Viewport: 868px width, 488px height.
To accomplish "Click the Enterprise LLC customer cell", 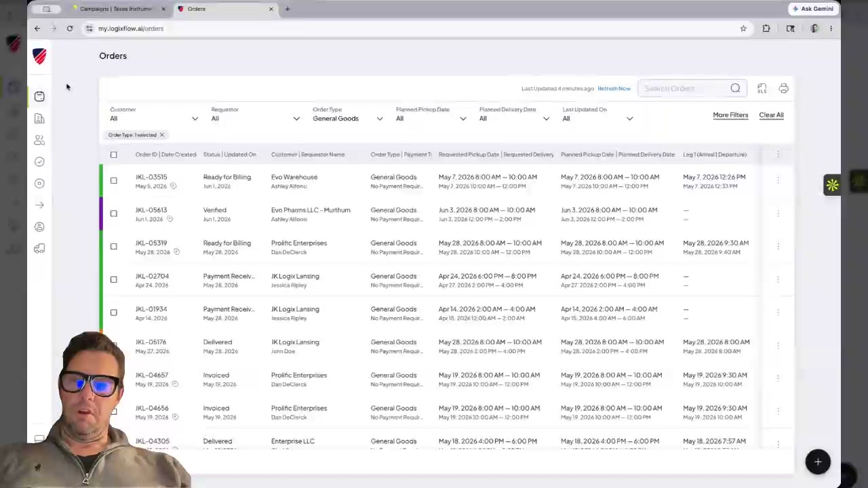I will (293, 441).
